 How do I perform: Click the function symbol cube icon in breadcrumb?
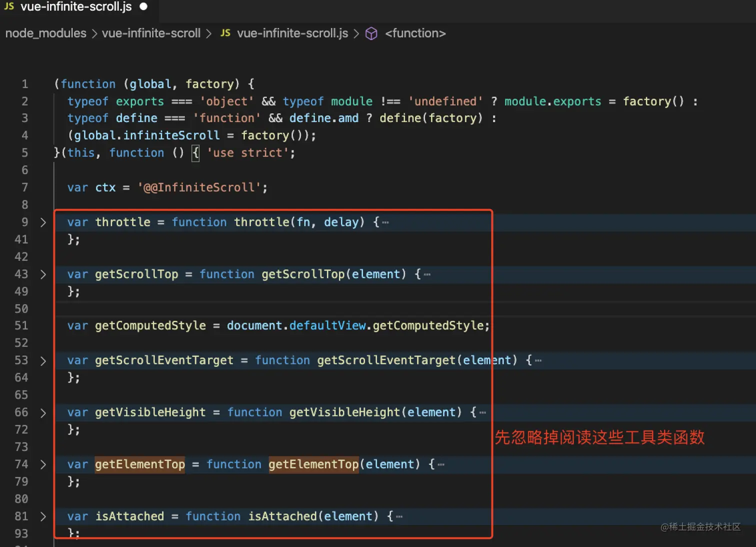pyautogui.click(x=371, y=33)
